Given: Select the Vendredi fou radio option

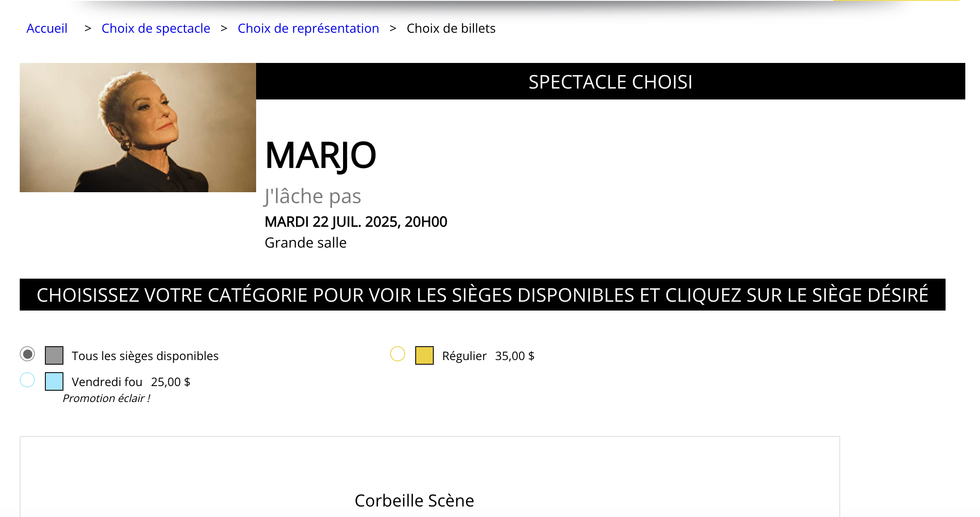Looking at the screenshot, I should (x=27, y=380).
